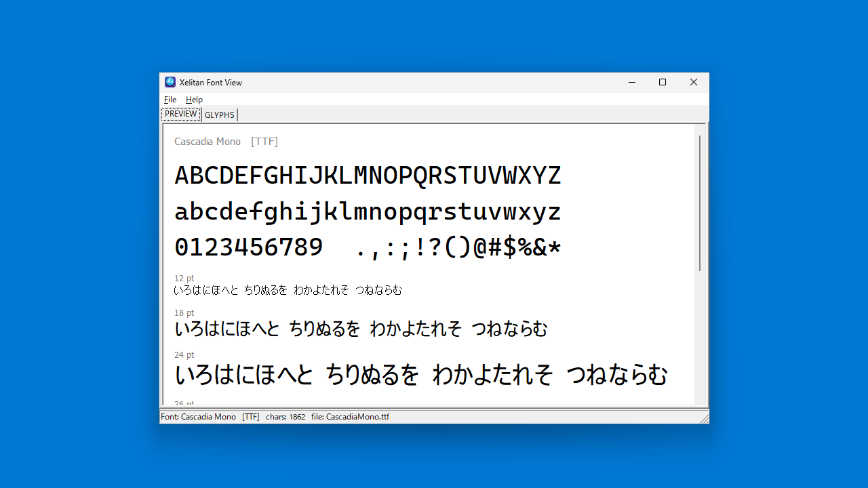868x488 pixels.
Task: Click status bar text Font: Cascadia Mono
Action: tap(198, 417)
